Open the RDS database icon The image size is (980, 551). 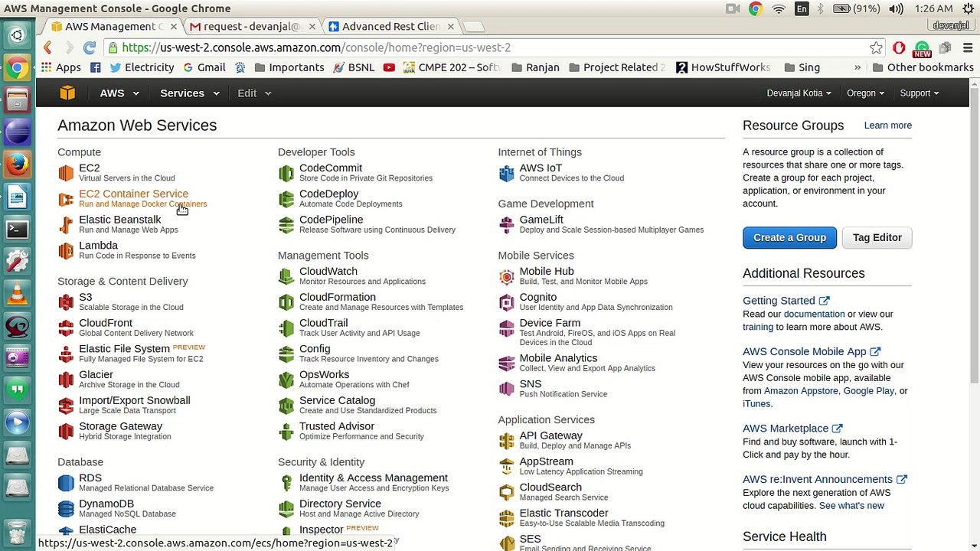(67, 482)
